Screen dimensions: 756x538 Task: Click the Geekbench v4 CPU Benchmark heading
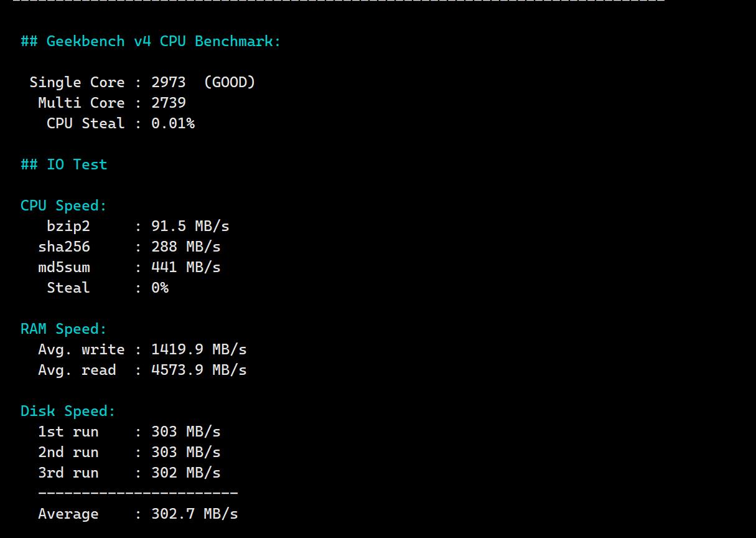(151, 41)
